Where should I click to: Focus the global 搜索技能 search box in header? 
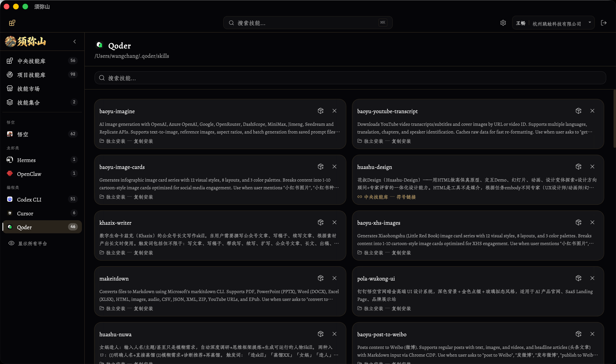(x=308, y=23)
